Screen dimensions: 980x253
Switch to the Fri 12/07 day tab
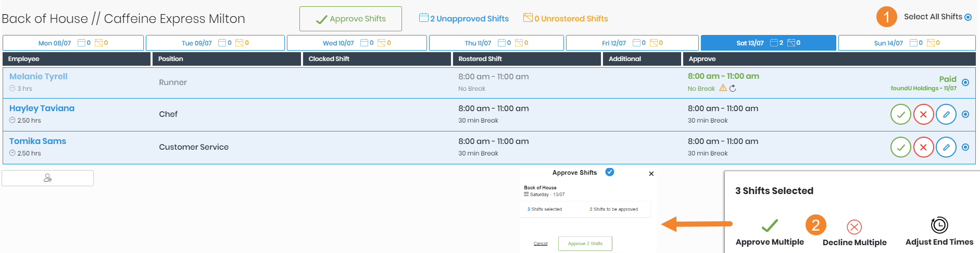pos(632,43)
